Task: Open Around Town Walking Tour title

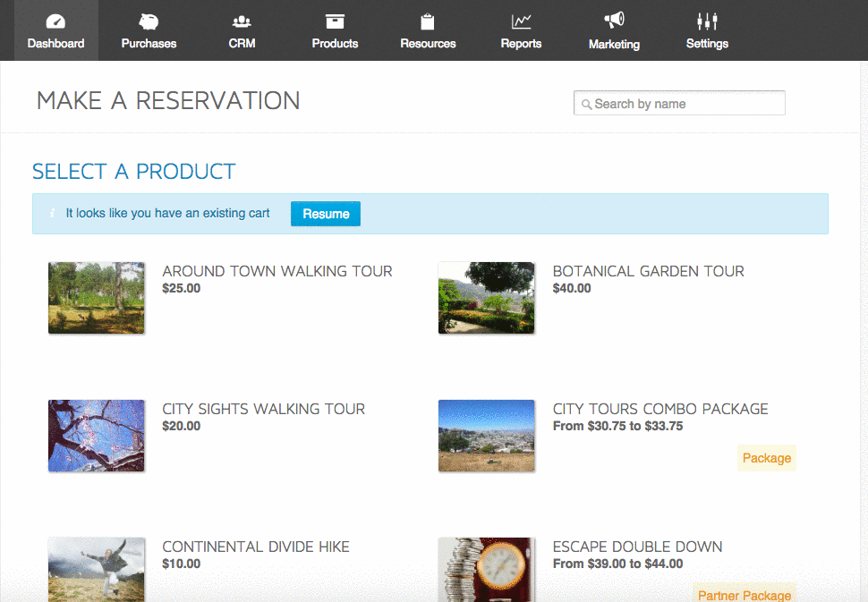Action: [x=277, y=271]
